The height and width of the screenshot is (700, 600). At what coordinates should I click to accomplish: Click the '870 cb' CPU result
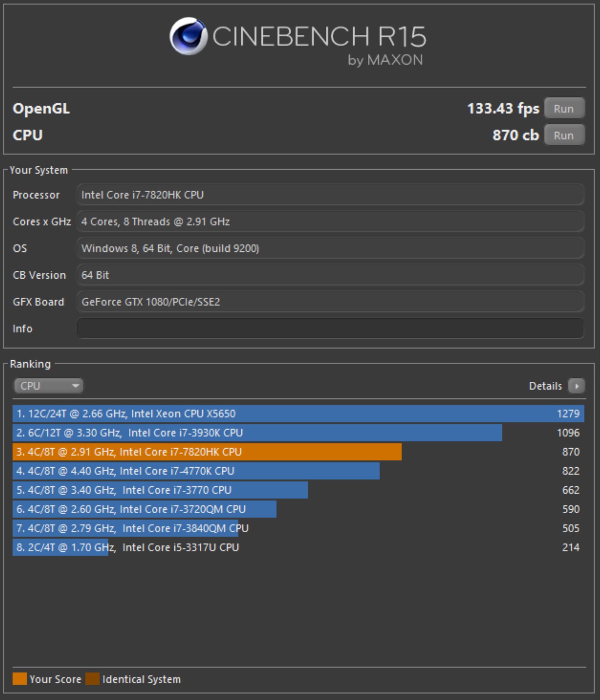point(515,135)
